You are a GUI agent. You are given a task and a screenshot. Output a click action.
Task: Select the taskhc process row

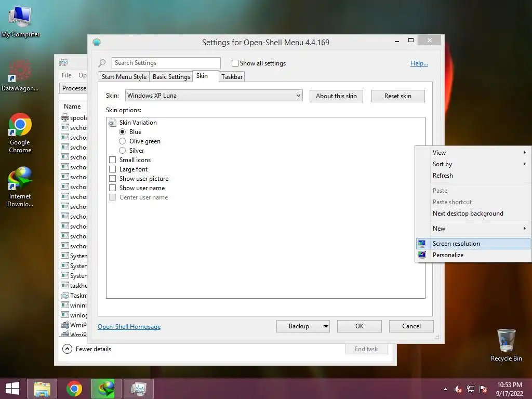pos(74,286)
